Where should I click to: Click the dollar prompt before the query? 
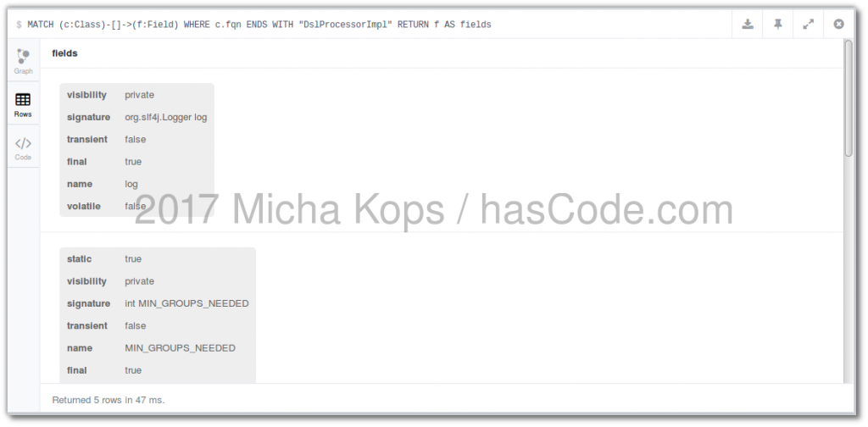[x=19, y=25]
